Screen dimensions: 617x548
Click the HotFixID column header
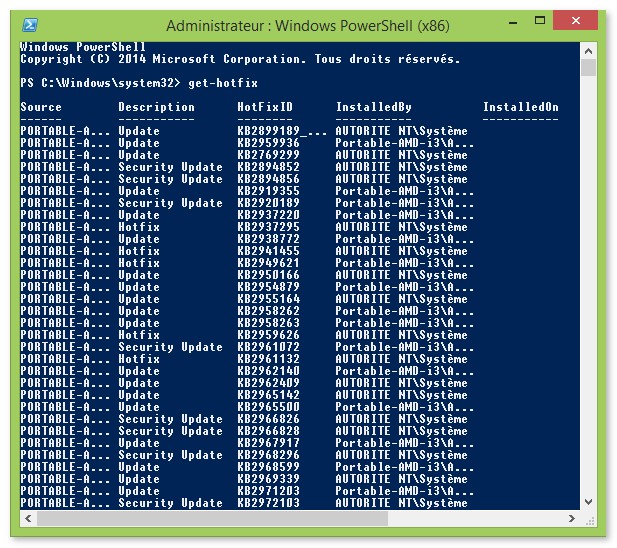pyautogui.click(x=265, y=107)
